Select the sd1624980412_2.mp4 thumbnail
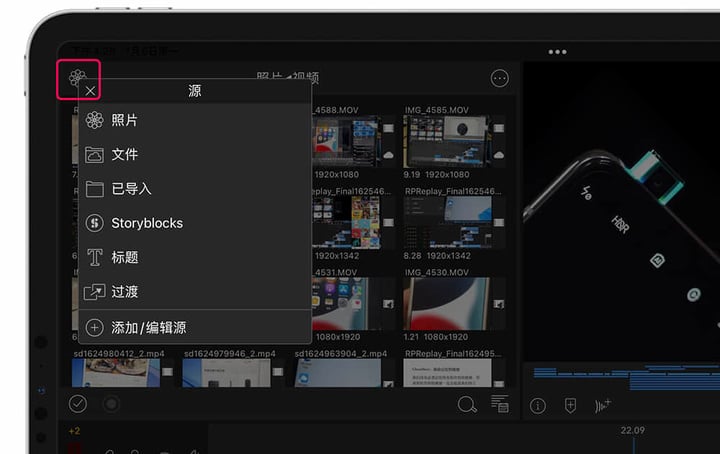Screen dimensions: 720x454 pos(116,373)
